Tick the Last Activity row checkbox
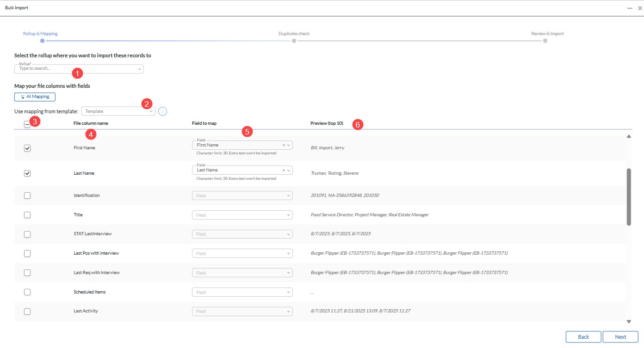Image resolution: width=644 pixels, height=348 pixels. pos(27,311)
